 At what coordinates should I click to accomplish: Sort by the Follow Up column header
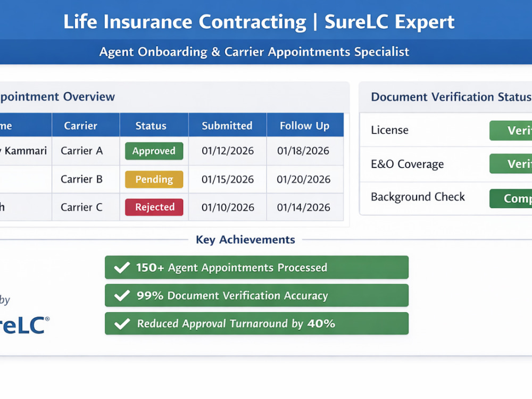coord(305,125)
